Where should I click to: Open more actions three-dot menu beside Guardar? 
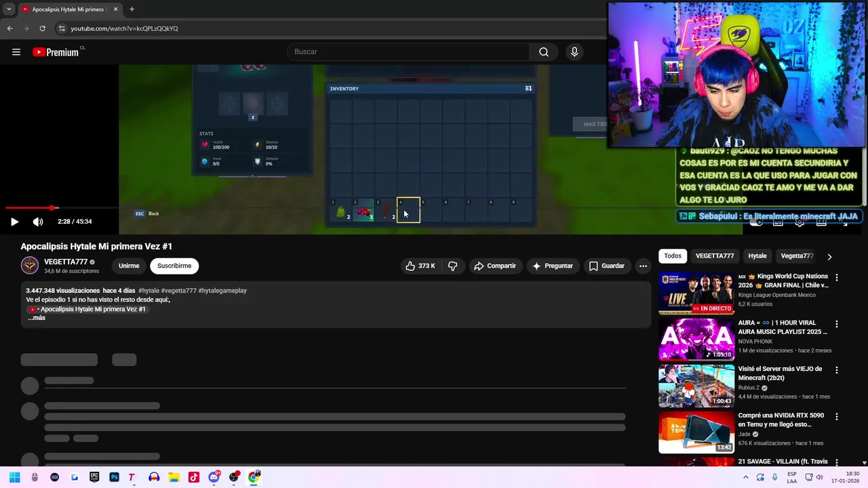point(643,266)
